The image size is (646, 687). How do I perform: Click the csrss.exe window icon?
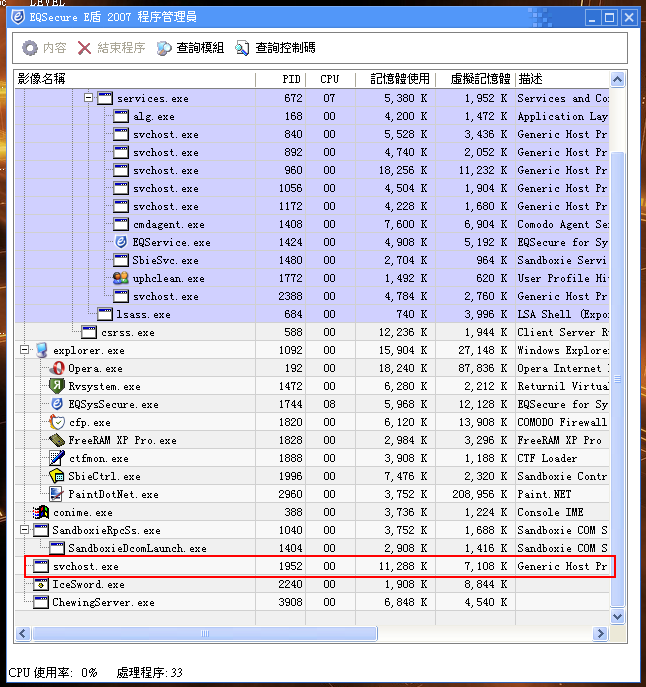point(89,332)
